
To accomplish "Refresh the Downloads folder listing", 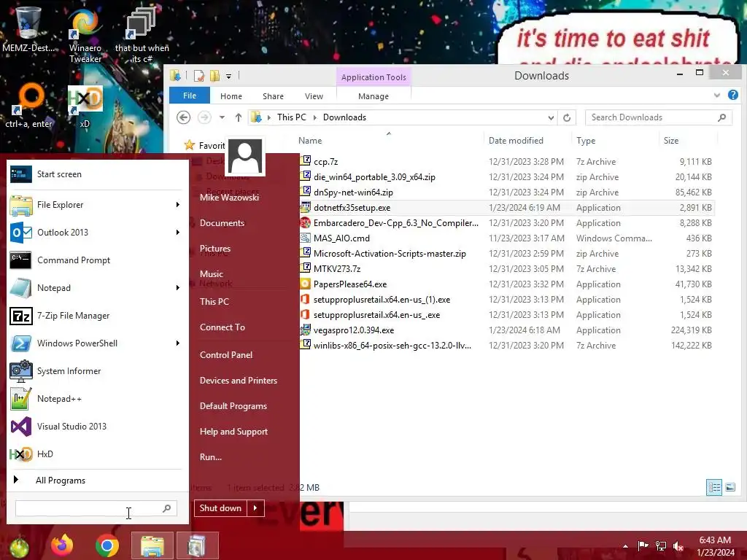I will pos(566,117).
